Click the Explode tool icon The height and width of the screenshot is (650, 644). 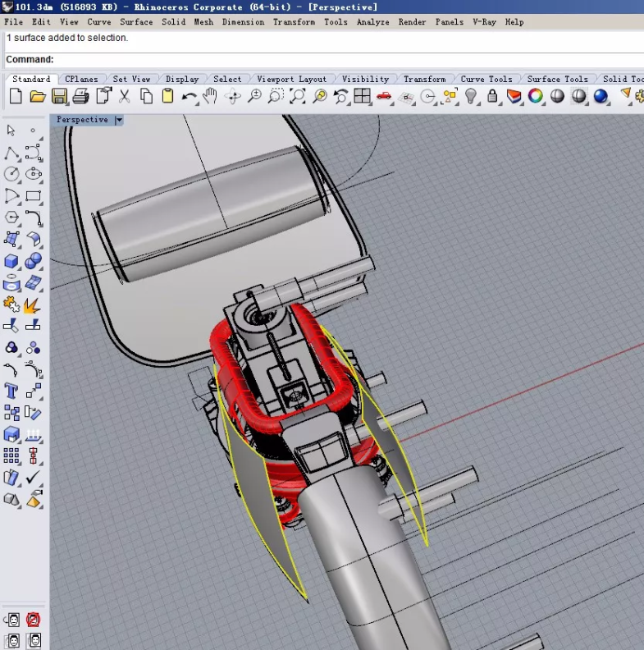(33, 305)
